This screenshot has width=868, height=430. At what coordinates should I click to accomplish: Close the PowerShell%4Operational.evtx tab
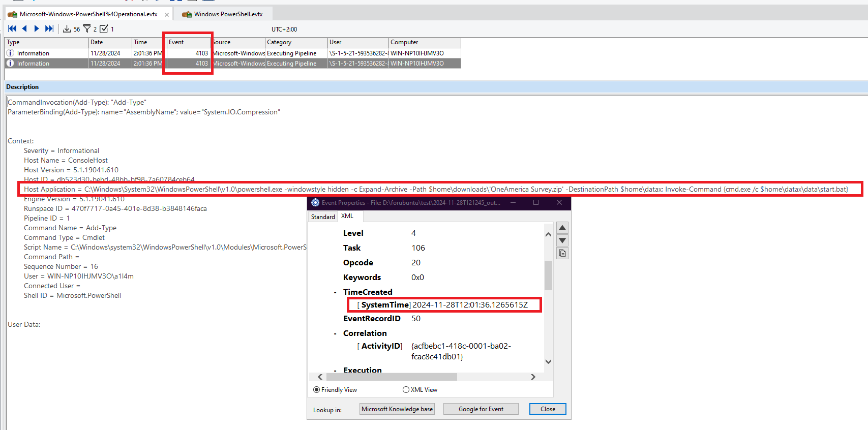167,15
